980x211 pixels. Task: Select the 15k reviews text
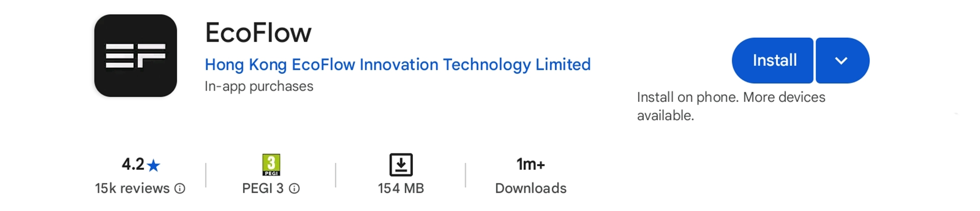point(132,189)
